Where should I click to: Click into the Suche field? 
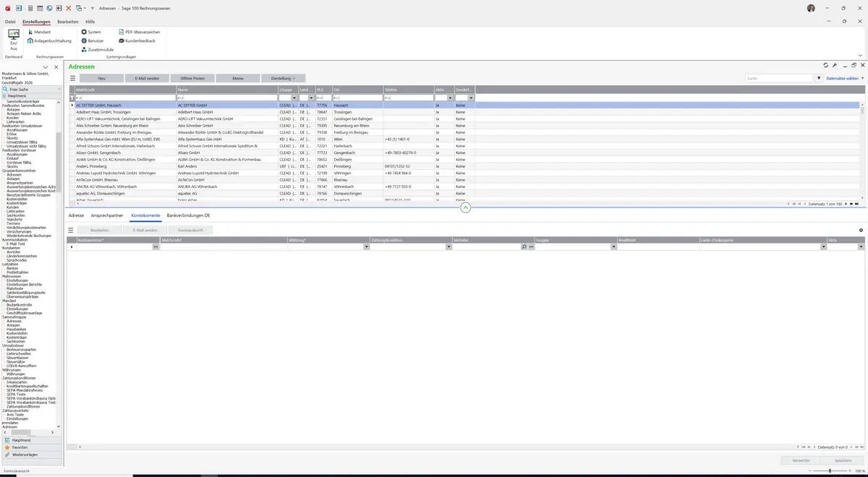[780, 78]
